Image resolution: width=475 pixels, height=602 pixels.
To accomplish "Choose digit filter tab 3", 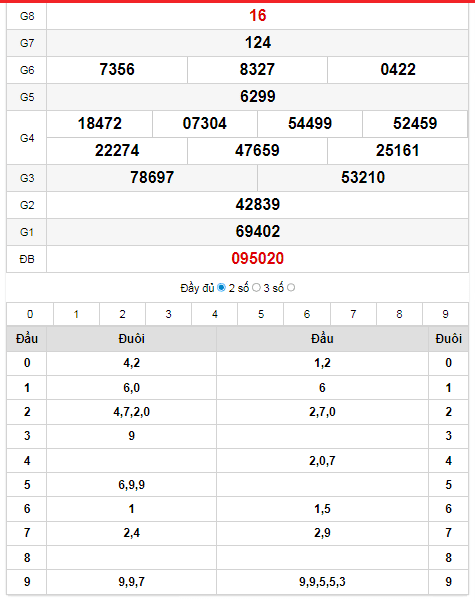I will click(x=169, y=314).
